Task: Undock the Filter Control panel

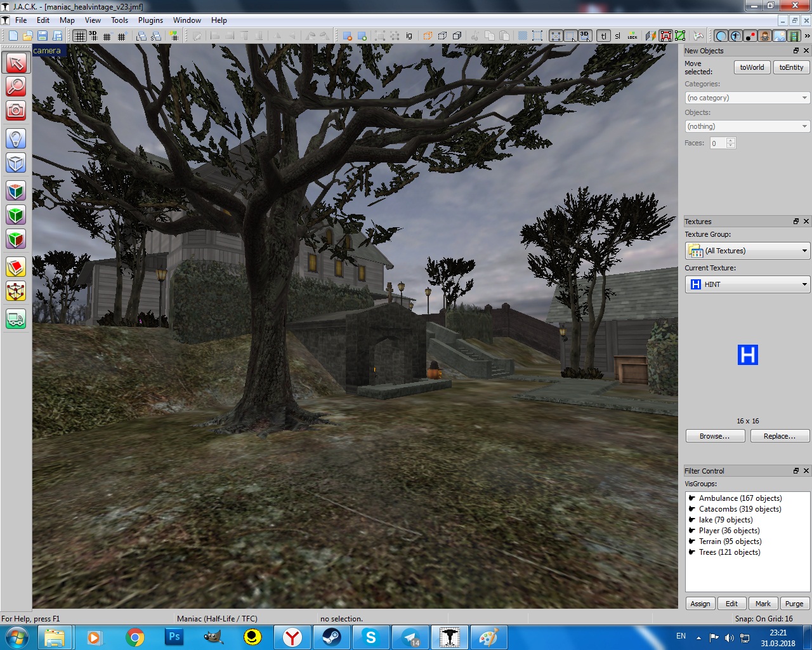Action: pos(796,471)
